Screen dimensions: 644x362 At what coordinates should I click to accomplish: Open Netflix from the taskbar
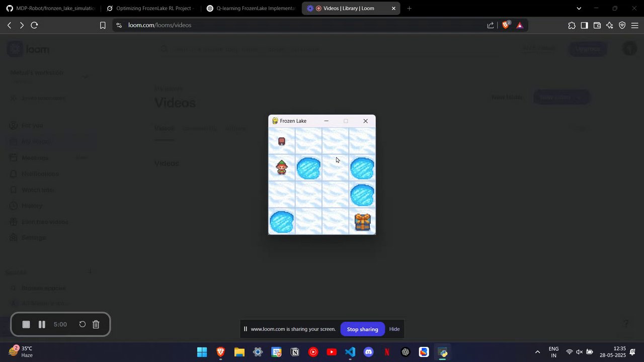tap(387, 352)
